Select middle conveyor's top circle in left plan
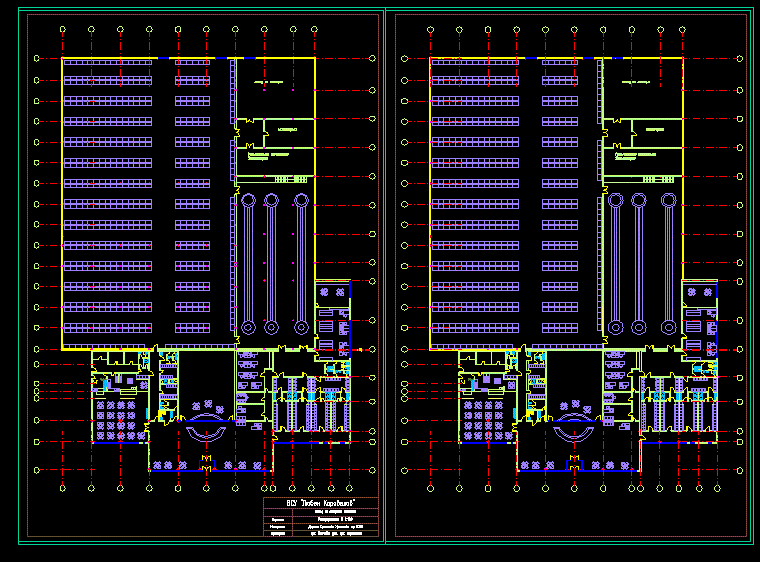Screen dimensions: 760x562 pyautogui.click(x=271, y=200)
